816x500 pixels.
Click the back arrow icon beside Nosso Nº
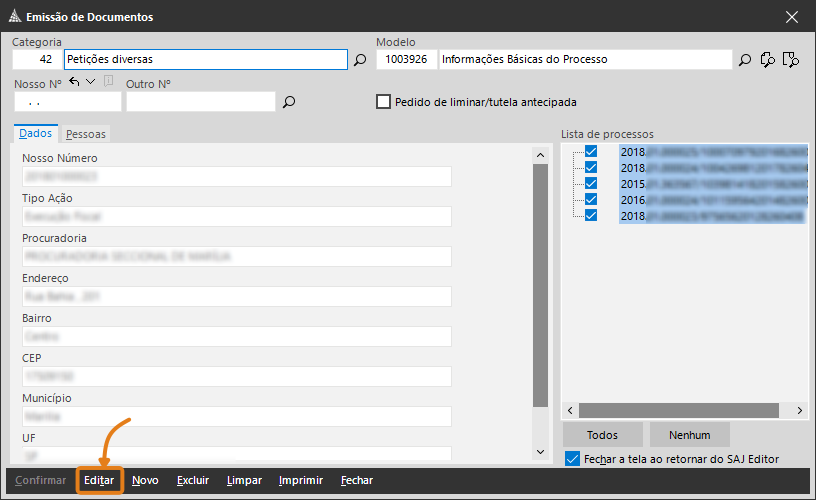[73, 81]
